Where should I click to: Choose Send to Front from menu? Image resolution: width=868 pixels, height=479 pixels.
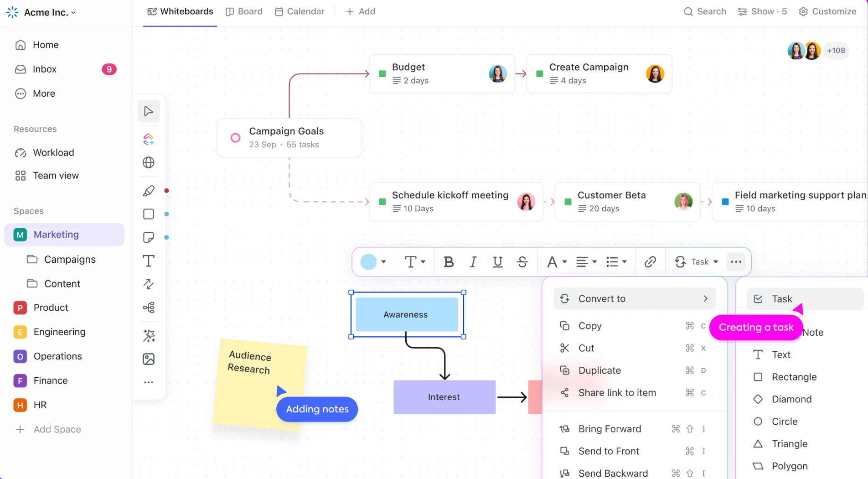635,451
